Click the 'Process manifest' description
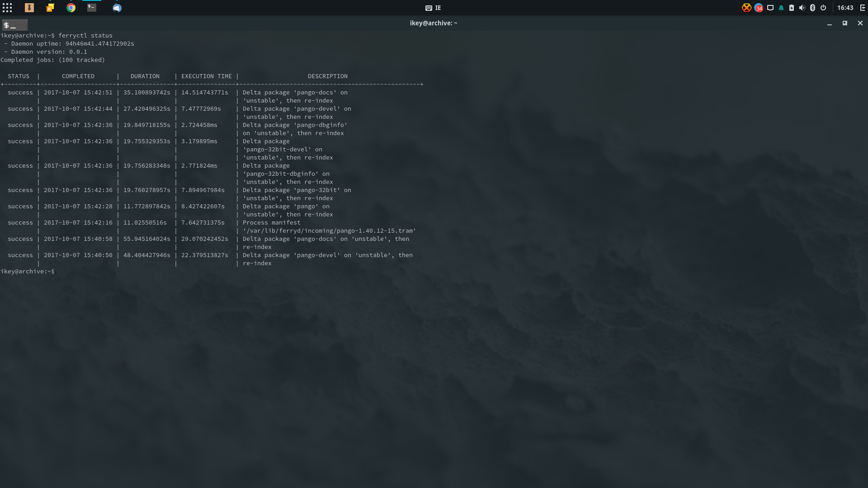The height and width of the screenshot is (488, 868). pos(272,222)
